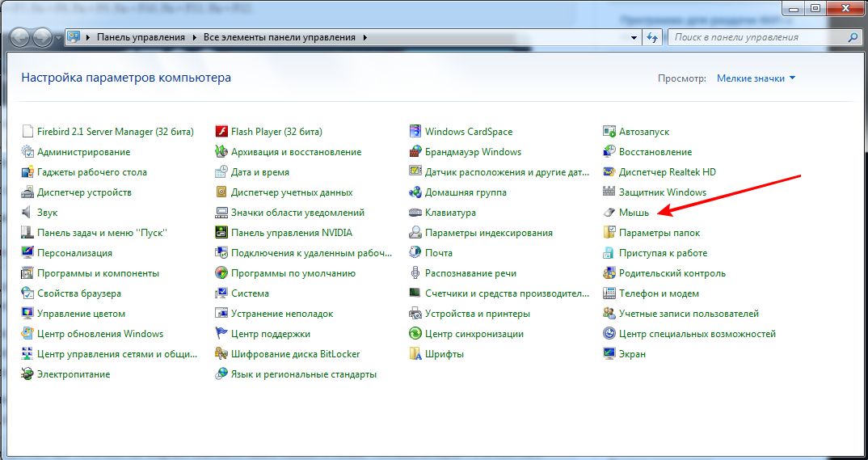
Task: Open the Панель задач и меню Пуск link
Action: 102,233
